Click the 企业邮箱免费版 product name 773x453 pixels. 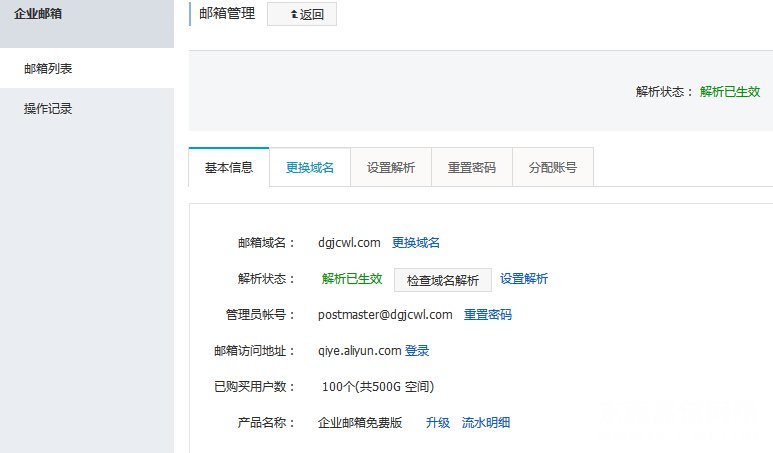pyautogui.click(x=360, y=422)
